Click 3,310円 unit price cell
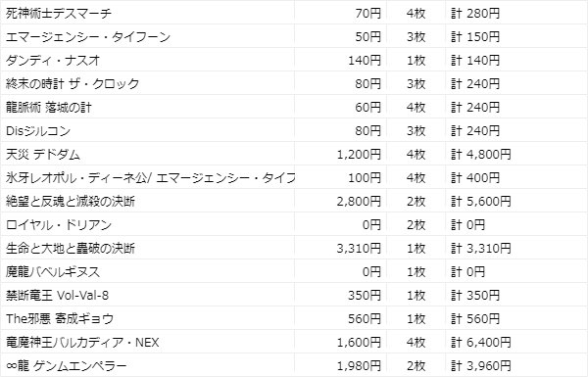 click(359, 249)
